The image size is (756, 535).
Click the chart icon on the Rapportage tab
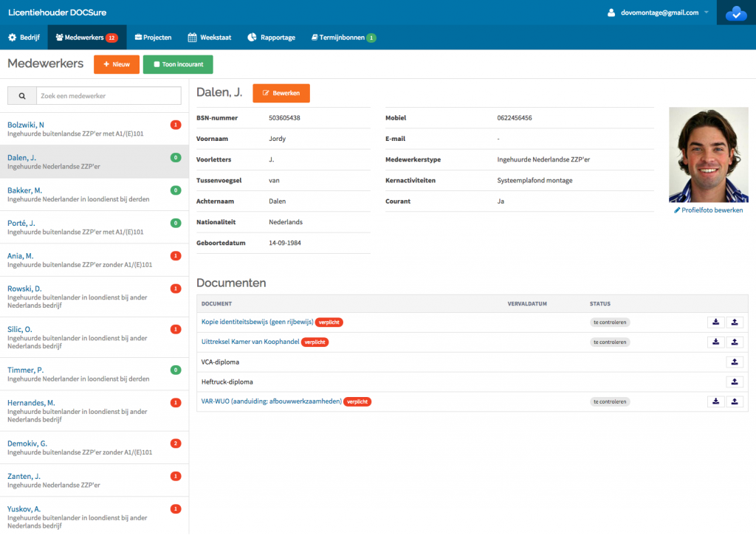pyautogui.click(x=252, y=36)
